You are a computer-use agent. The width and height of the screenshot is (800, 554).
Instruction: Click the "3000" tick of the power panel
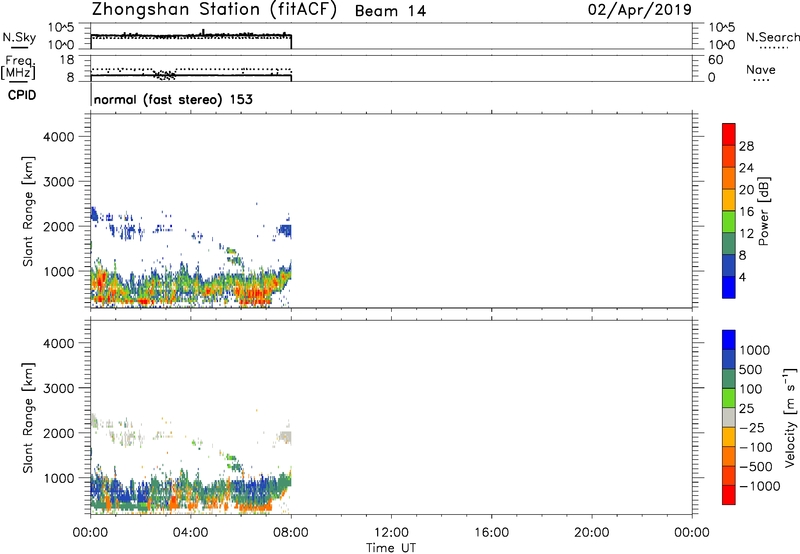coord(59,182)
